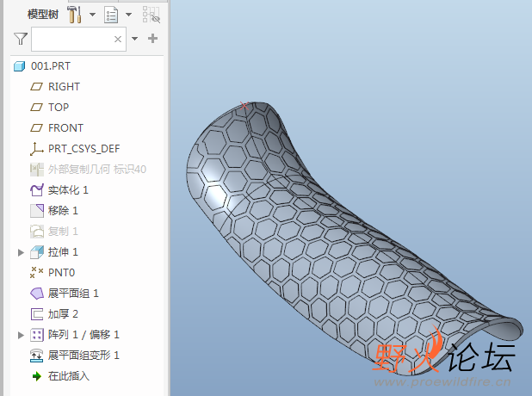Select the PRT_CSYS_DEF coordinate system icon

pos(36,149)
